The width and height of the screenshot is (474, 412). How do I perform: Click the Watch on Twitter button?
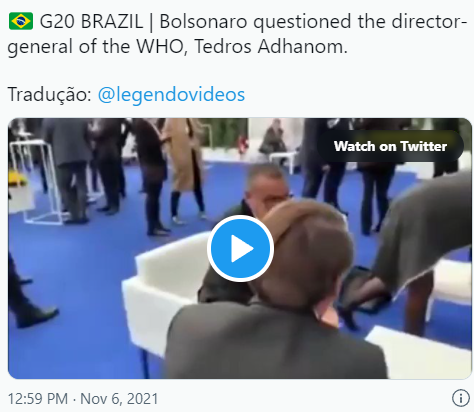390,146
